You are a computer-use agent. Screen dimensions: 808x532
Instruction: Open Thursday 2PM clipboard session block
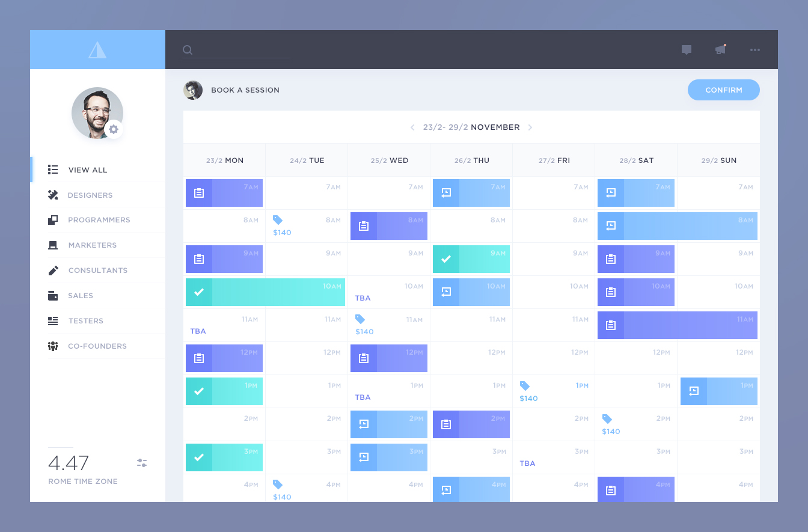coord(471,424)
